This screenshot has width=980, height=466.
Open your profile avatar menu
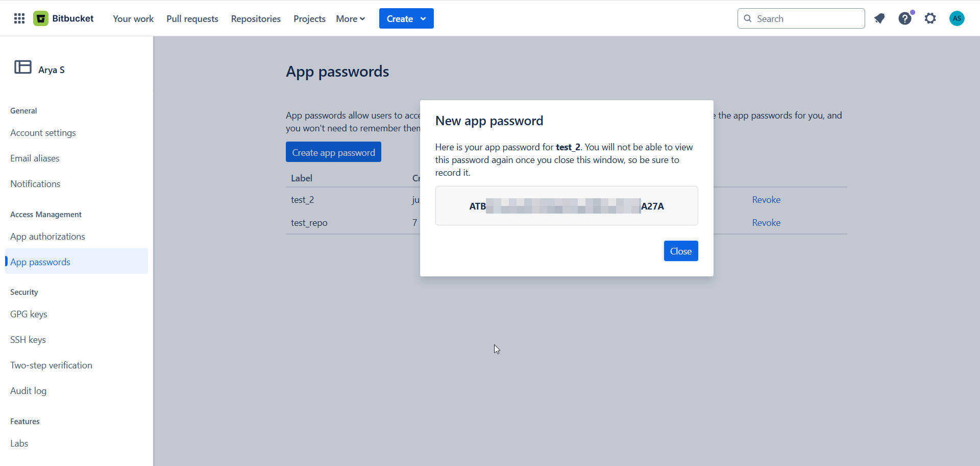(x=957, y=18)
